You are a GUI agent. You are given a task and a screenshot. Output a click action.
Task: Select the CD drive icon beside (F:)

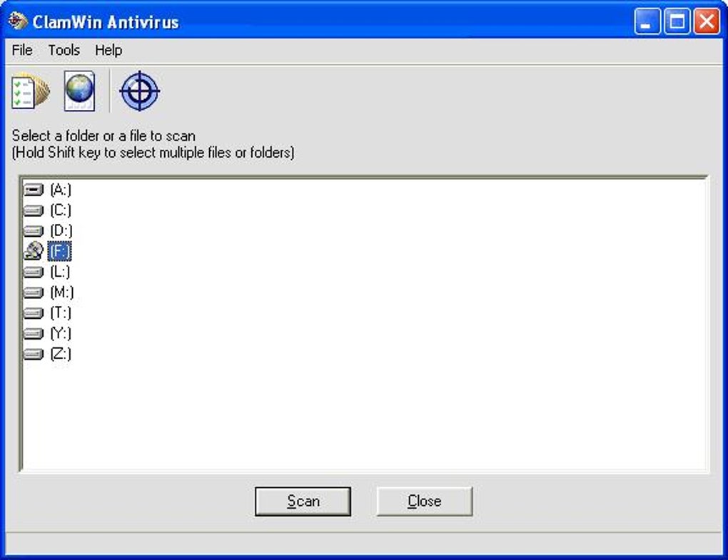point(34,251)
